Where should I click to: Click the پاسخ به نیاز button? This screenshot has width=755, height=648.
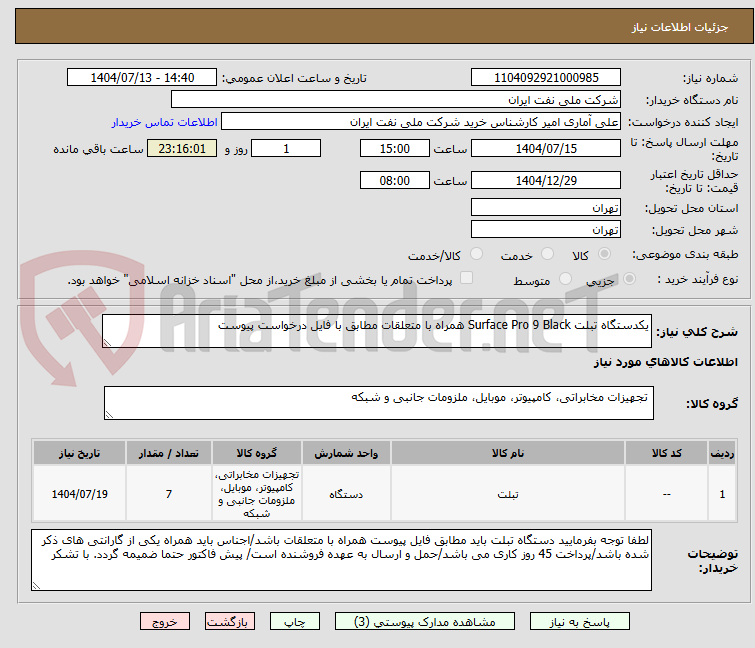pyautogui.click(x=579, y=622)
